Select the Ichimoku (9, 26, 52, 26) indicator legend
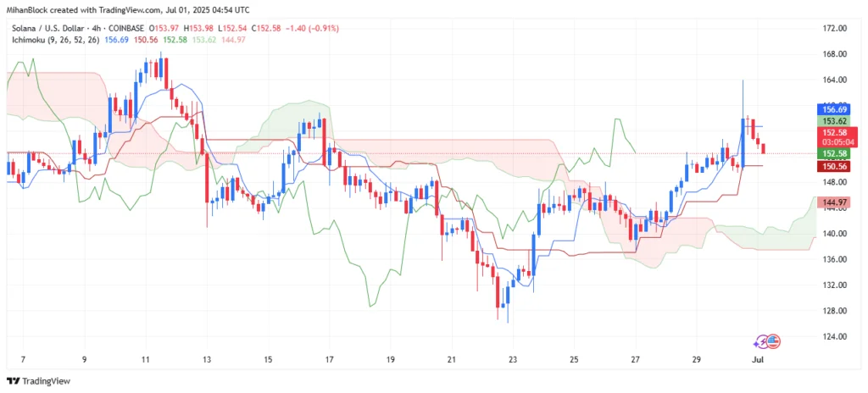 53,40
